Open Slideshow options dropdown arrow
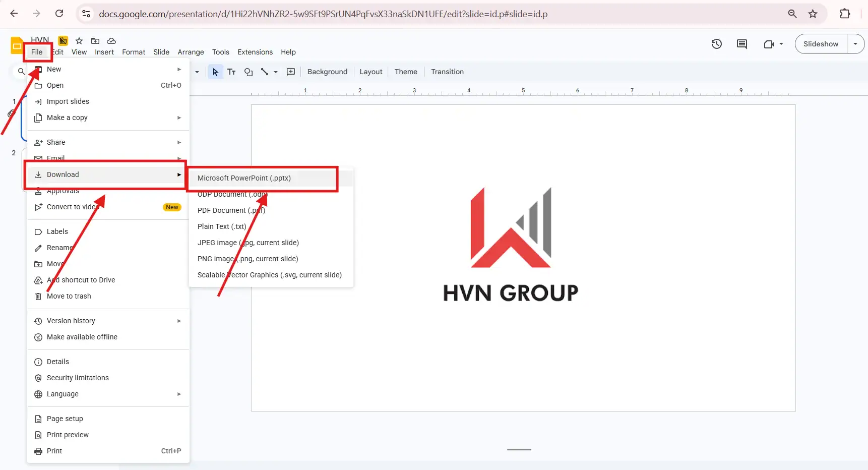This screenshot has height=470, width=868. click(x=855, y=44)
